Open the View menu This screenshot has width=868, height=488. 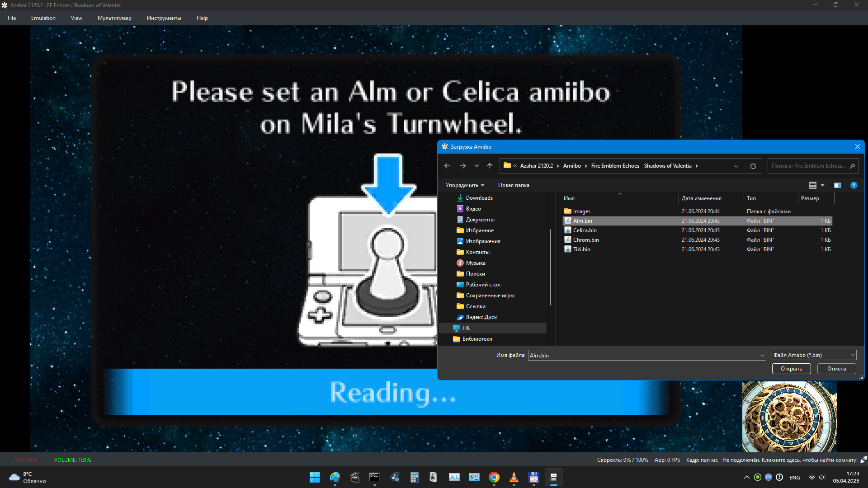(x=76, y=18)
